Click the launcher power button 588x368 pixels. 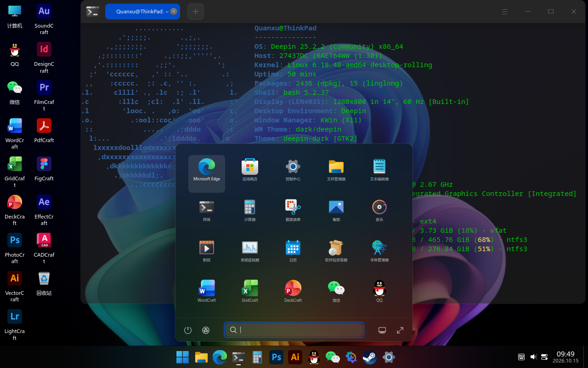click(187, 330)
